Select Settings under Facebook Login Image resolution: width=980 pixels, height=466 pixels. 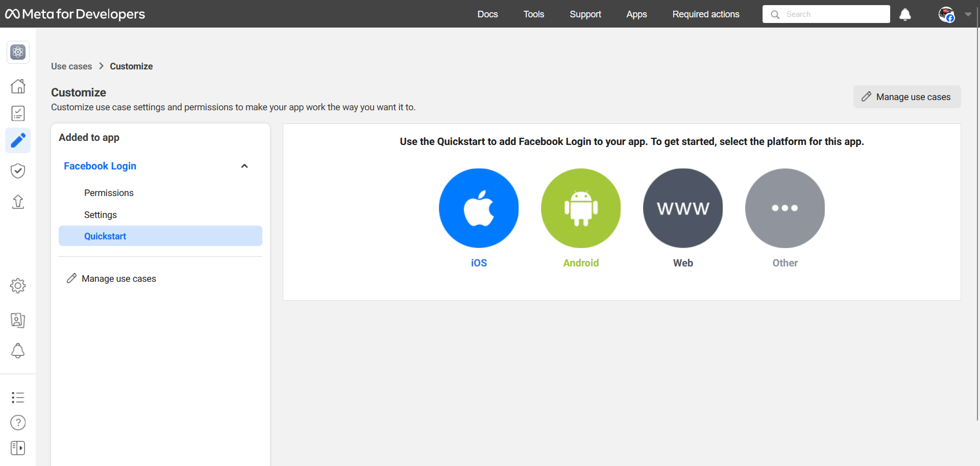tap(160, 215)
